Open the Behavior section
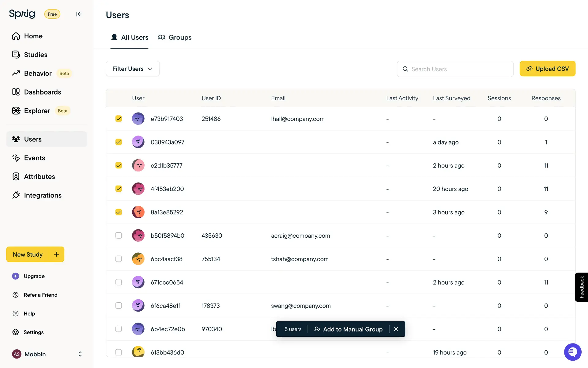 38,74
